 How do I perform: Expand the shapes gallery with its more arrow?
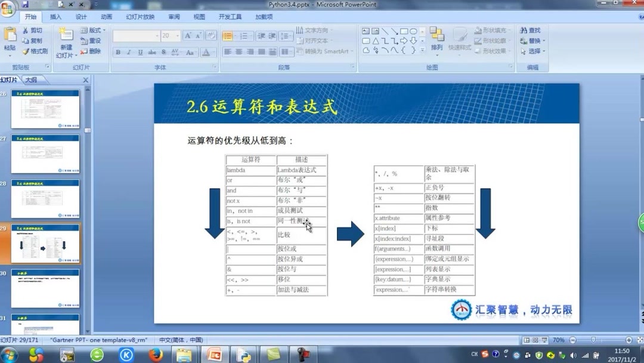(x=422, y=50)
